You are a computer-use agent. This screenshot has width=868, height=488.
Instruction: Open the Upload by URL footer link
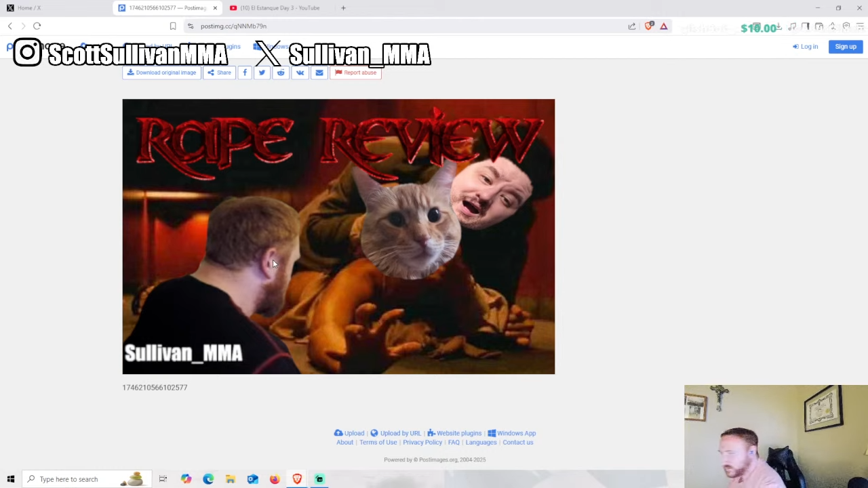[x=396, y=433]
